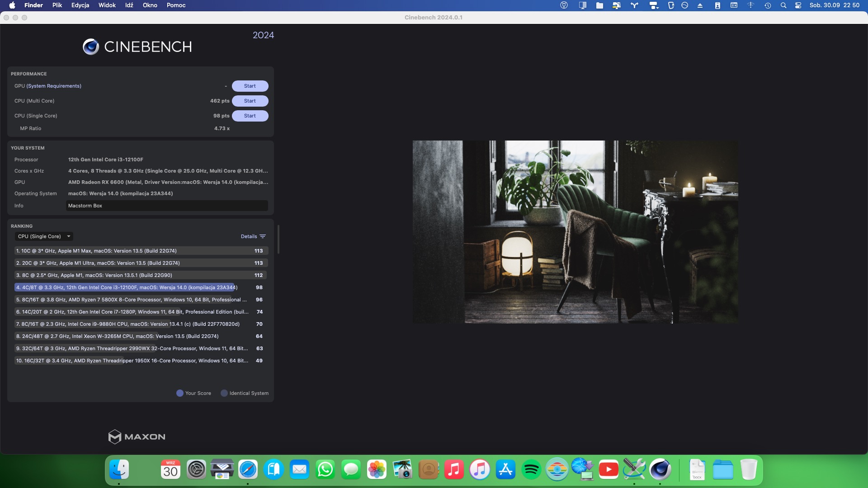Open Photos app from the Dock
868x488 pixels.
coord(377,469)
